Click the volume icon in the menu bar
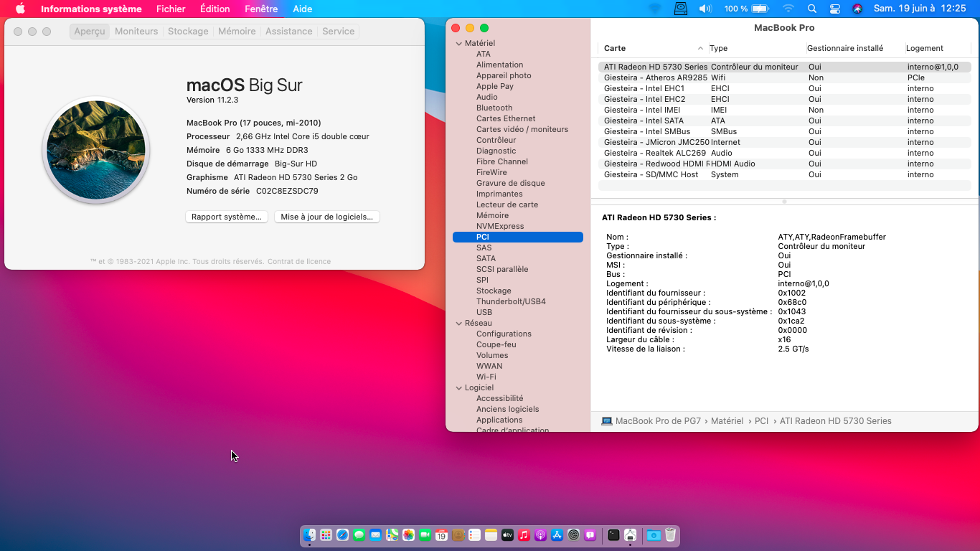The image size is (980, 551). pyautogui.click(x=705, y=9)
